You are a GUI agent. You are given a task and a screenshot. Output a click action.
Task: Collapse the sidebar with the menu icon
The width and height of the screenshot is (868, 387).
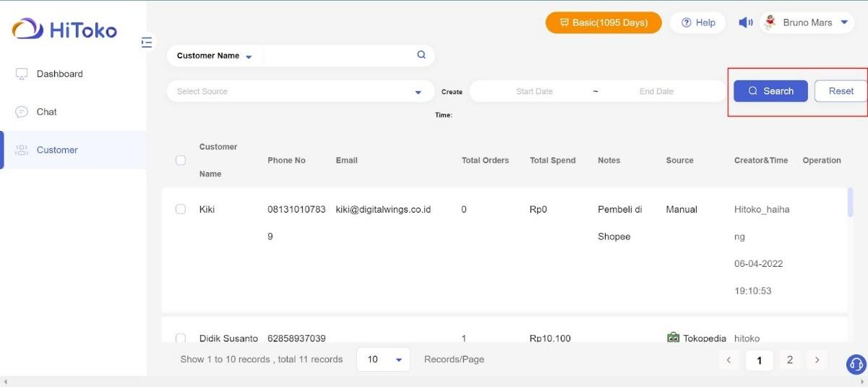click(x=147, y=43)
